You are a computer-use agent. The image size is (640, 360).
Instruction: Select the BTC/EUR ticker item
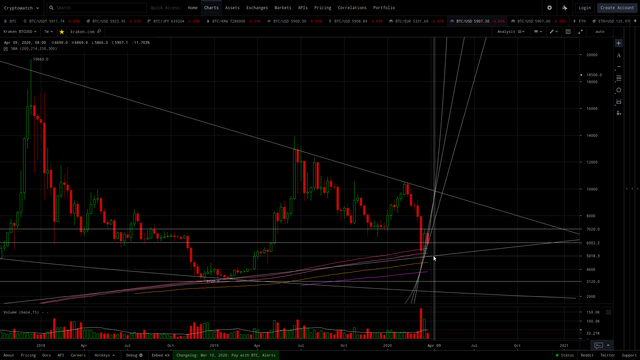(x=417, y=21)
